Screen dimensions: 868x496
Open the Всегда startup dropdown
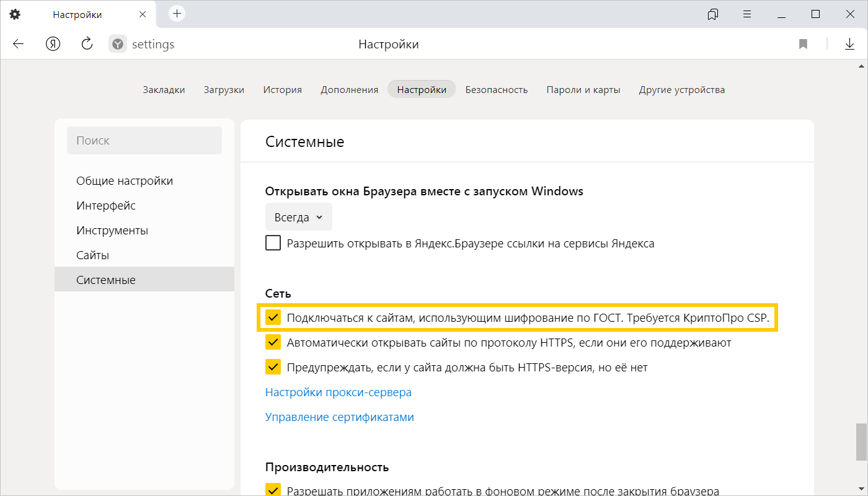pos(299,217)
